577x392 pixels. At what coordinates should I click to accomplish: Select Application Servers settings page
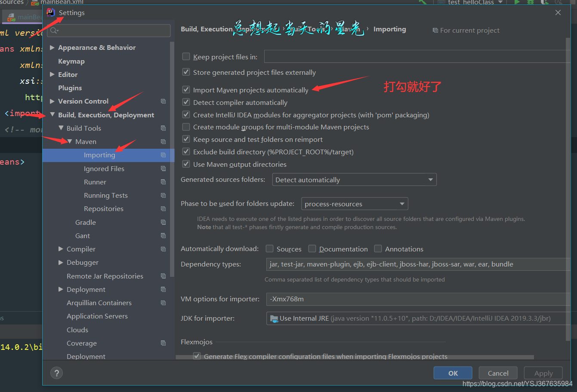pyautogui.click(x=97, y=316)
